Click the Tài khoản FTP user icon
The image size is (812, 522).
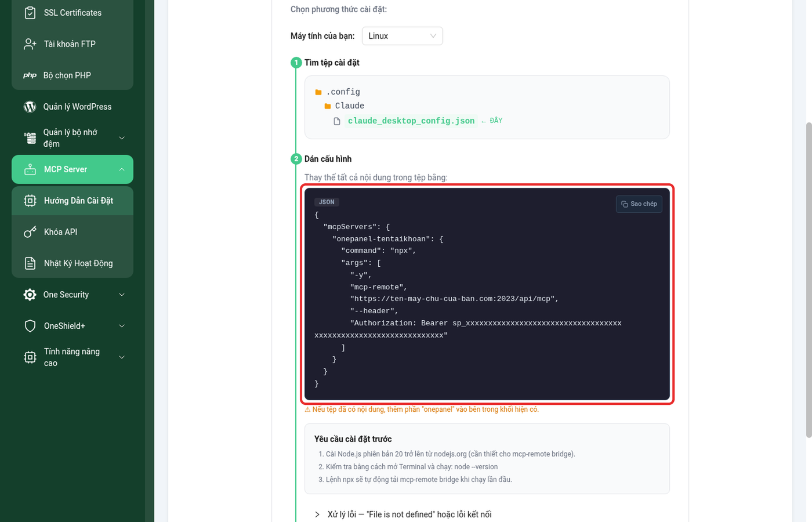(x=30, y=44)
